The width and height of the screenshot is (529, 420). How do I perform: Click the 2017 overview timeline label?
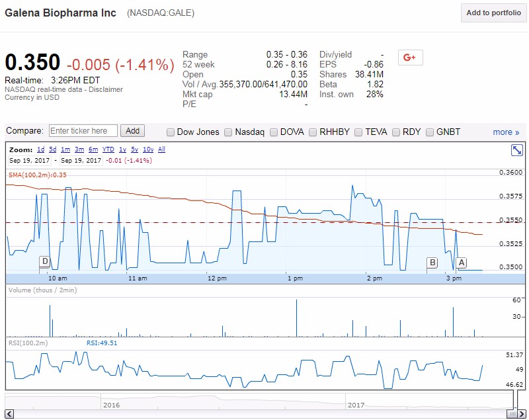(x=356, y=405)
